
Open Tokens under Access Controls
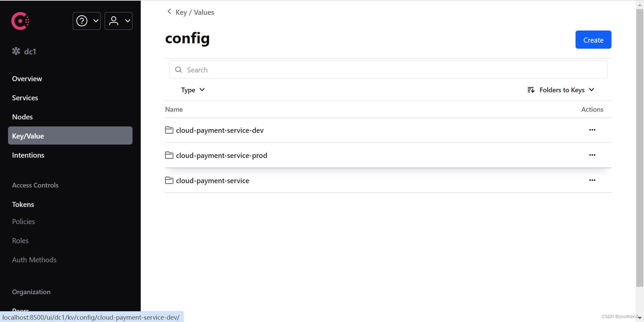23,205
